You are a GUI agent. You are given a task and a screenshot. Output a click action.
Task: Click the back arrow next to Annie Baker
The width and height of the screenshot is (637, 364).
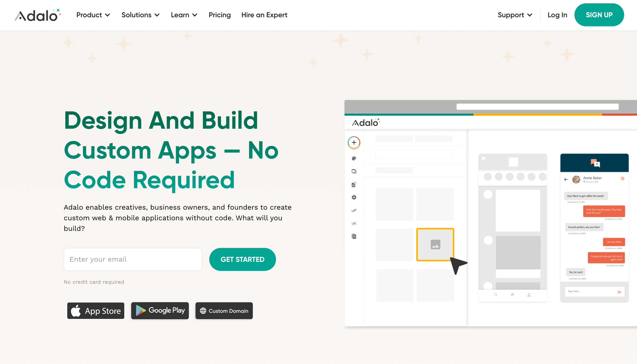(x=566, y=180)
